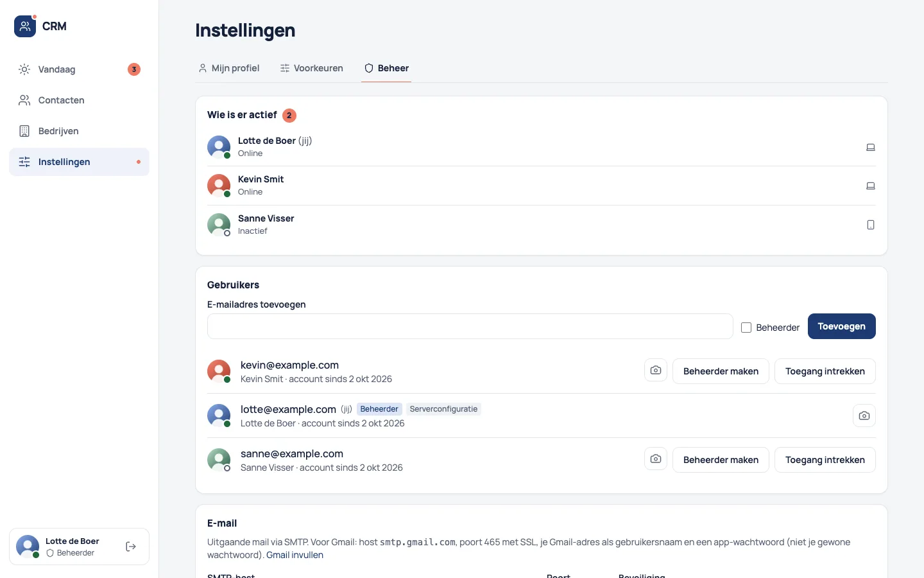Click the Toevoegen button
The image size is (924, 578).
[842, 326]
